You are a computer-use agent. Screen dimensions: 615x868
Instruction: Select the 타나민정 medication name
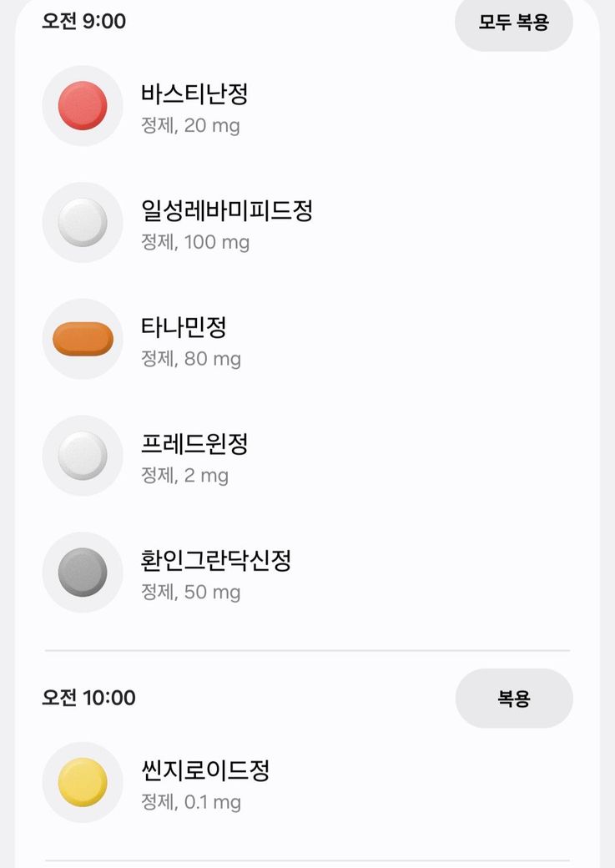click(184, 327)
